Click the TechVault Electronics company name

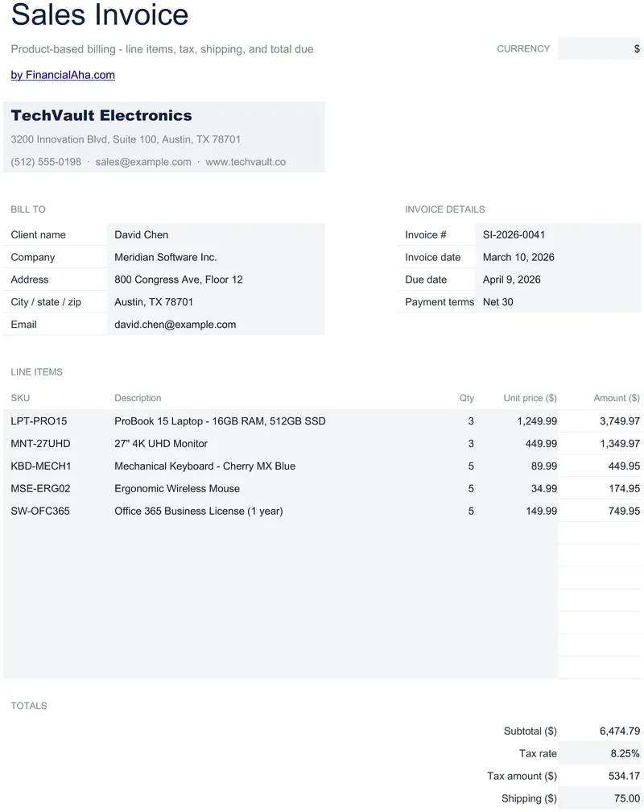click(x=101, y=115)
